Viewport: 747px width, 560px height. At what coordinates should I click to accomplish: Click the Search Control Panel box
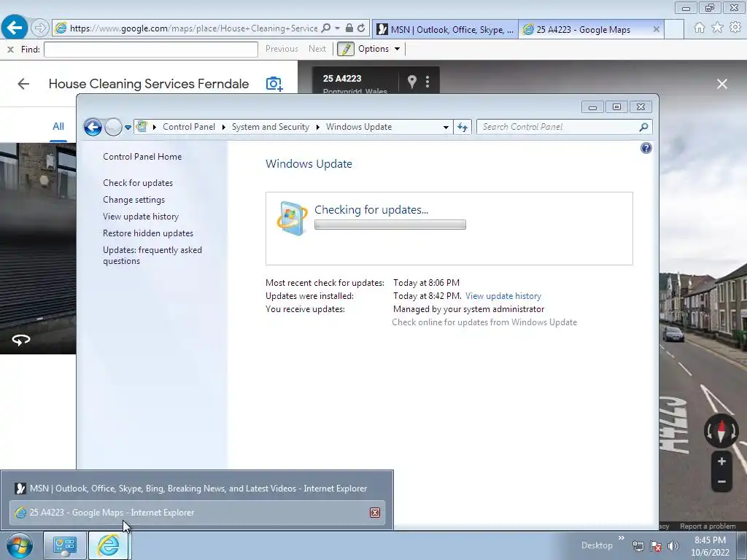tap(565, 127)
